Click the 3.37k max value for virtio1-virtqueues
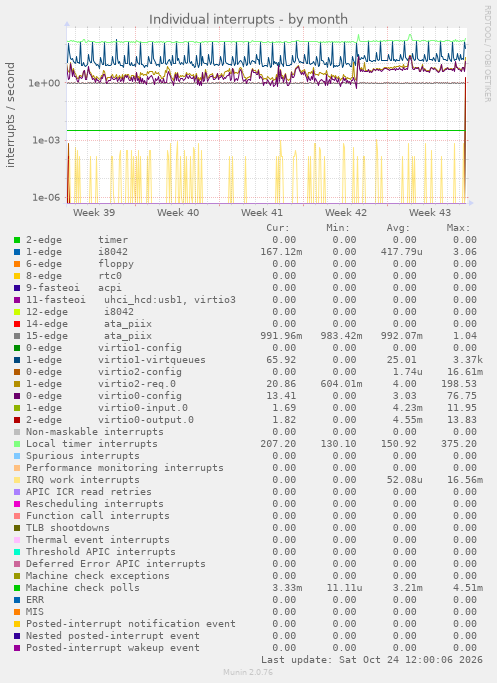 point(468,360)
